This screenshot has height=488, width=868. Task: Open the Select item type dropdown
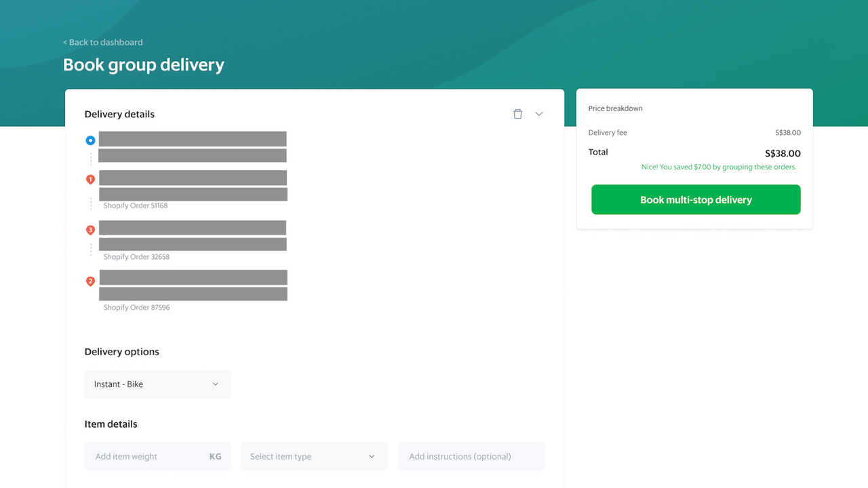click(x=313, y=456)
